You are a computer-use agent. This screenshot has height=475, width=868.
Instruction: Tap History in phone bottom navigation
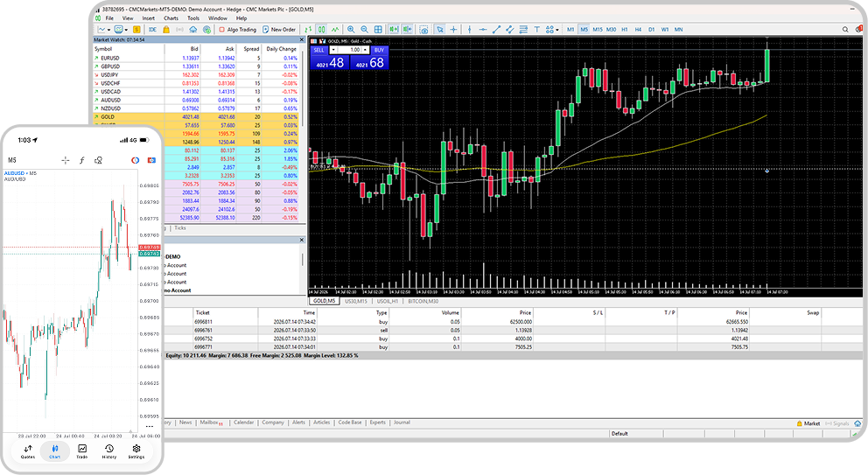(109, 451)
